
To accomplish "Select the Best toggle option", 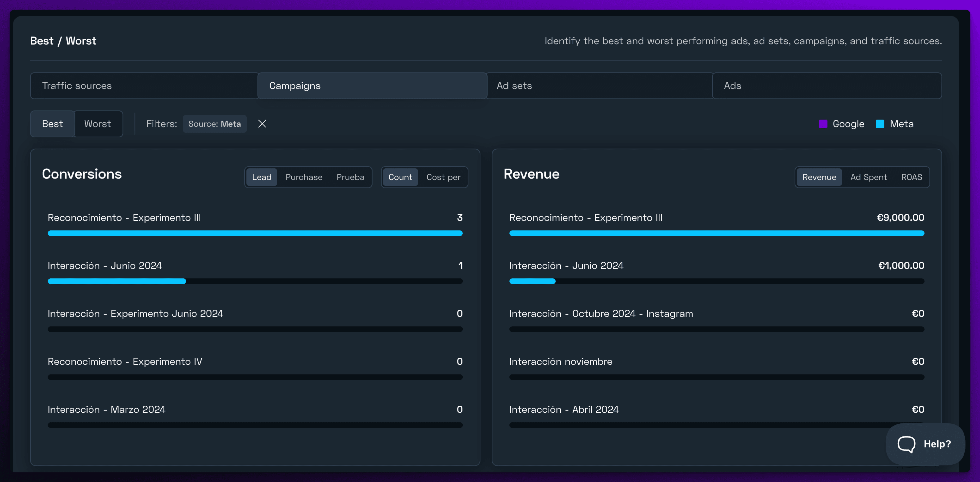I will (x=53, y=124).
